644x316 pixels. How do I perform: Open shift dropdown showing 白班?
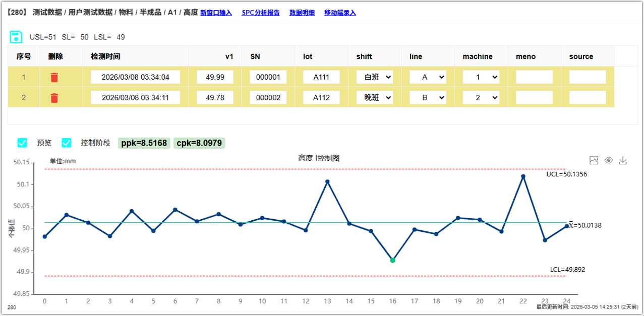[375, 77]
